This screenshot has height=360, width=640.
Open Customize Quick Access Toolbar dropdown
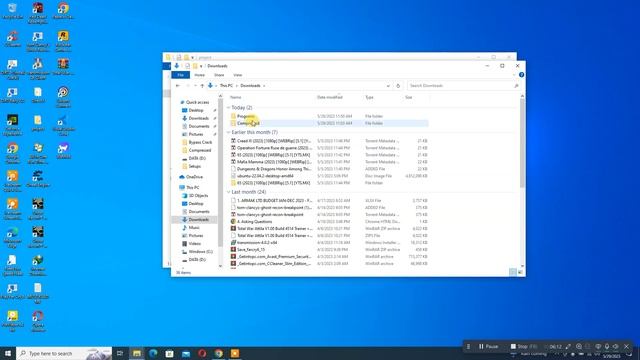click(x=201, y=66)
